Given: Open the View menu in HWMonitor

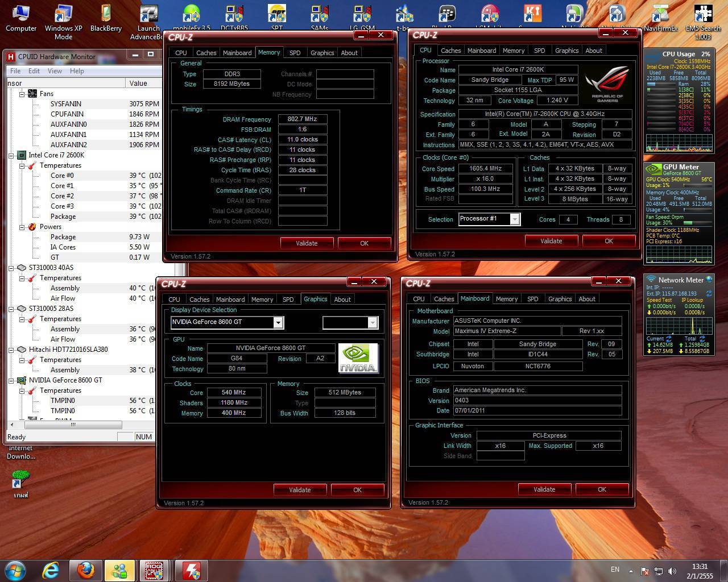Looking at the screenshot, I should coord(55,71).
